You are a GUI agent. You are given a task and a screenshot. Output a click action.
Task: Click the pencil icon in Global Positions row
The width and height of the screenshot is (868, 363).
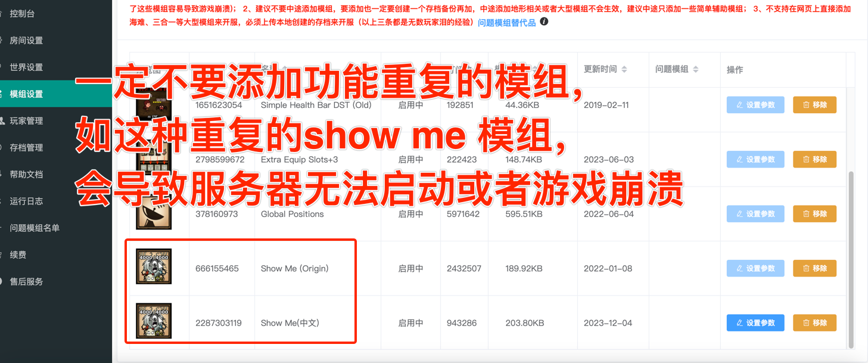point(740,214)
